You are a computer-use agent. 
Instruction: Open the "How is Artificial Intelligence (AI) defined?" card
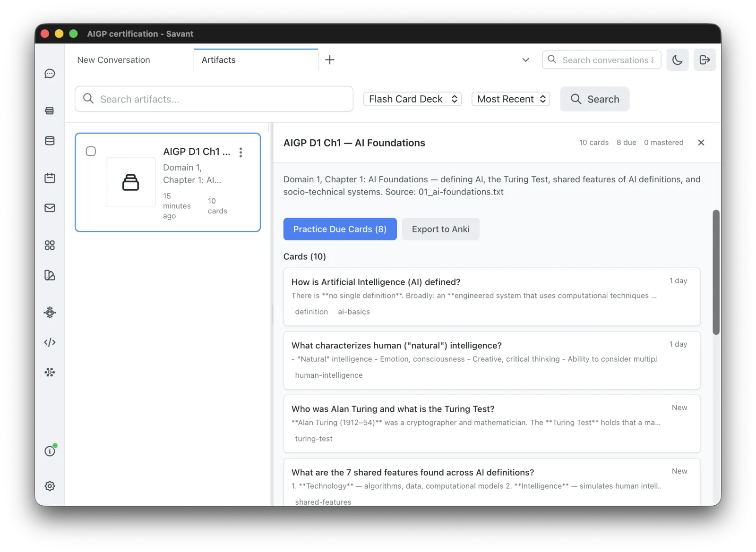tap(491, 297)
